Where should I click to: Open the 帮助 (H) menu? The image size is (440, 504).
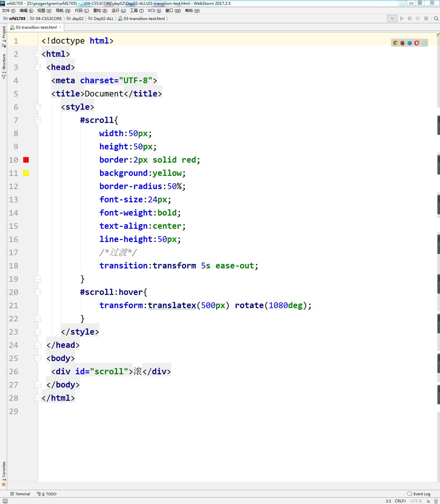(192, 11)
